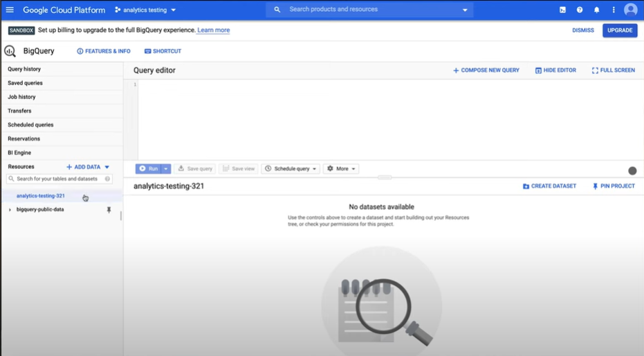Open the three-dot settings menu
Image resolution: width=644 pixels, height=356 pixels.
pyautogui.click(x=614, y=10)
